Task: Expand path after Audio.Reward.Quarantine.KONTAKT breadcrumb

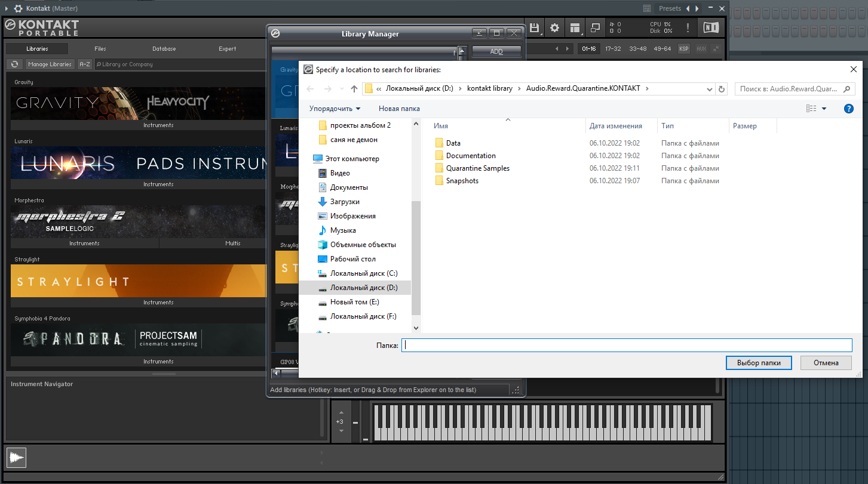Action: click(647, 88)
